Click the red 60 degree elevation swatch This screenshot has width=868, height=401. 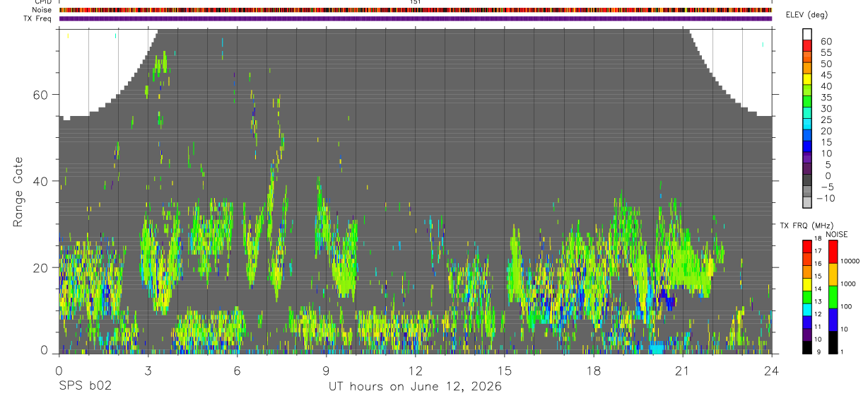coord(807,46)
